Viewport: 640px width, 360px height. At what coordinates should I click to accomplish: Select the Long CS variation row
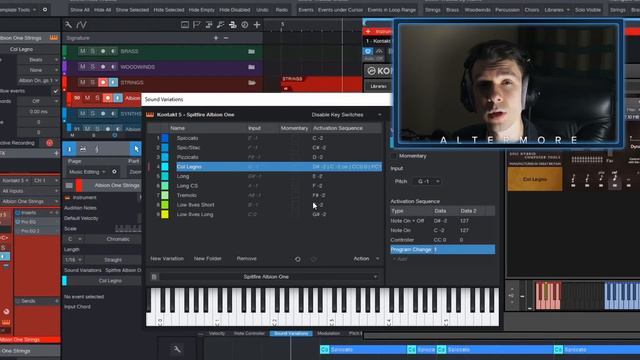pos(264,186)
